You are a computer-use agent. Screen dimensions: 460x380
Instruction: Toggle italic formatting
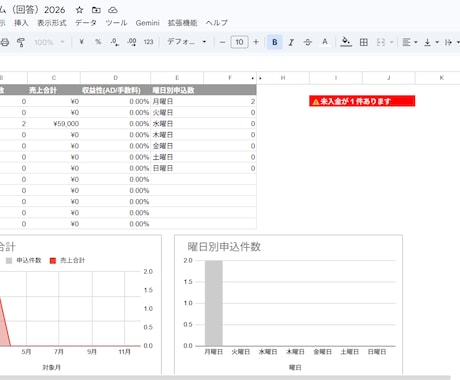coord(291,42)
